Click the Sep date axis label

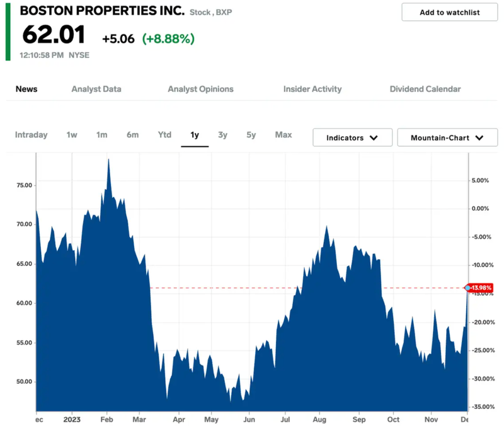click(x=359, y=420)
